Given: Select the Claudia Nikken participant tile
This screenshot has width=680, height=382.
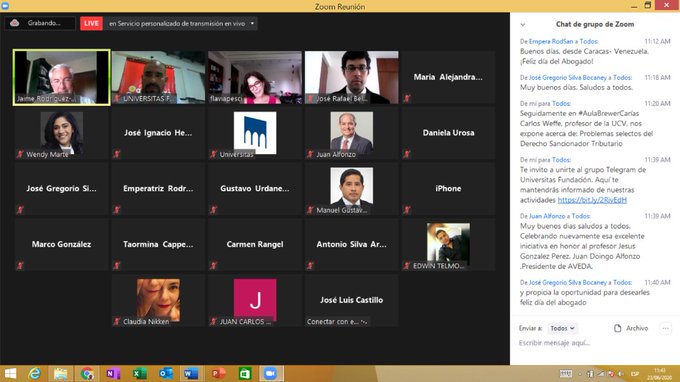Looking at the screenshot, I should 158,300.
